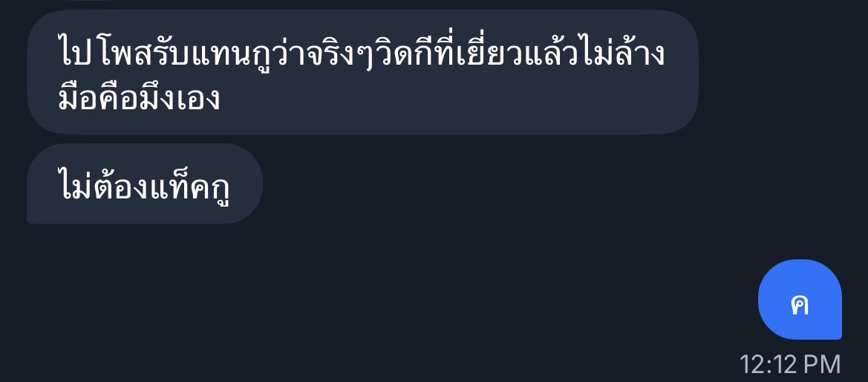
Task: Select the first line of the top gray message
Action: pyautogui.click(x=361, y=56)
